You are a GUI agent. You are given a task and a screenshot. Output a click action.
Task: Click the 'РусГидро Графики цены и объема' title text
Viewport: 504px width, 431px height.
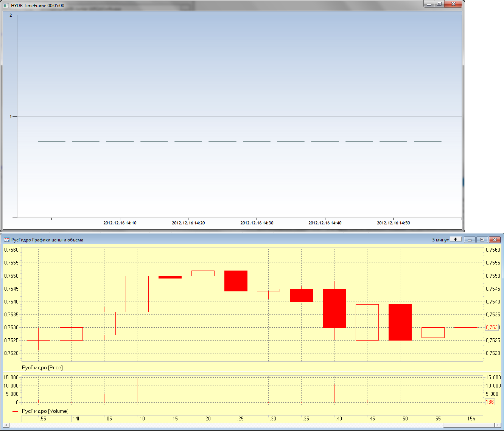[x=47, y=240]
